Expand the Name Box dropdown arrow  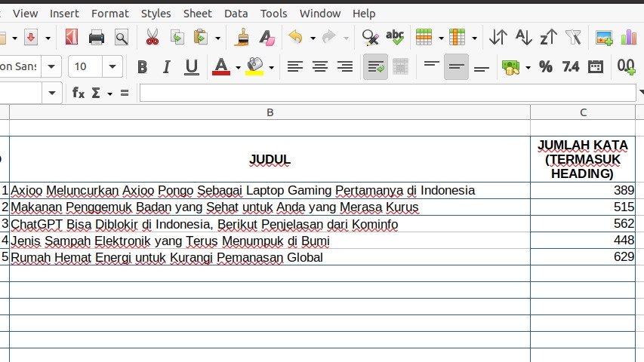click(x=52, y=94)
